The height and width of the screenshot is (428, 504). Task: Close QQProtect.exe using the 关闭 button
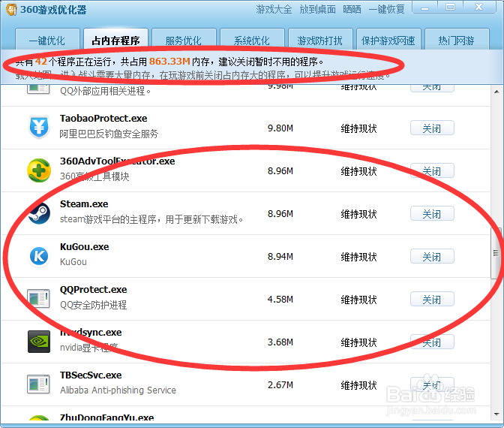pos(432,300)
